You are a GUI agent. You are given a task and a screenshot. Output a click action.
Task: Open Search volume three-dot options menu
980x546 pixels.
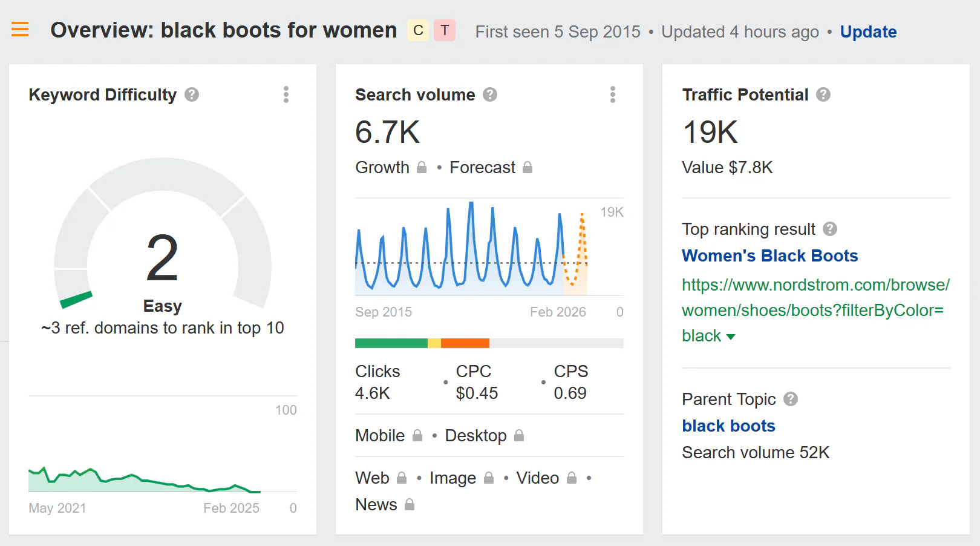point(613,94)
